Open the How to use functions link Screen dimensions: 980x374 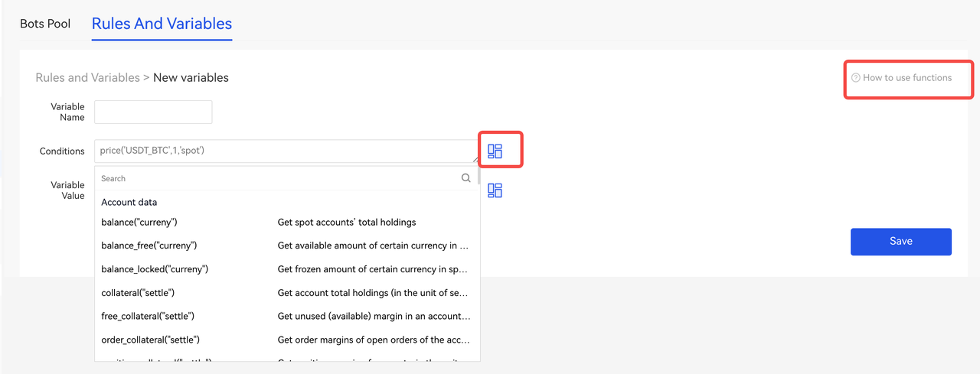[x=906, y=78]
